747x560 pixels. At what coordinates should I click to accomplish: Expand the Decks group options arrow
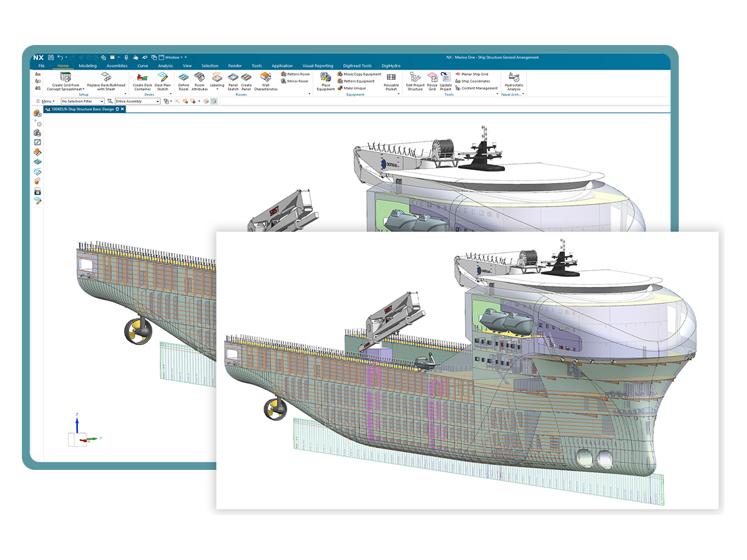171,94
